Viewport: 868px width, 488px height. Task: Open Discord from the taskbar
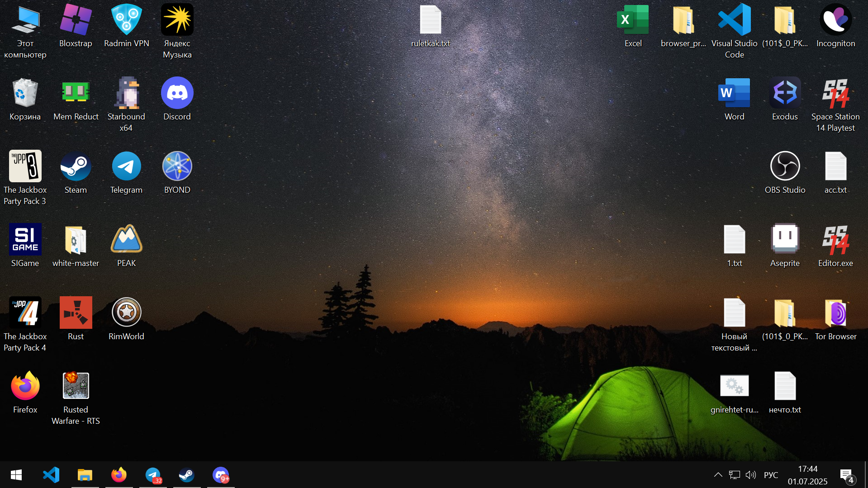tap(221, 475)
